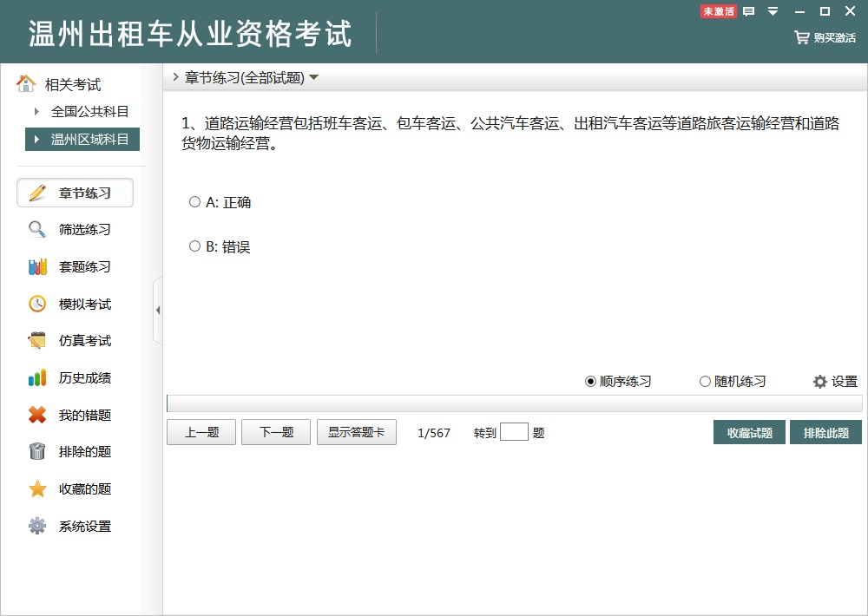Collapse the sidebar with the left arrow handle
Viewport: 868px width, 616px height.
pyautogui.click(x=158, y=310)
